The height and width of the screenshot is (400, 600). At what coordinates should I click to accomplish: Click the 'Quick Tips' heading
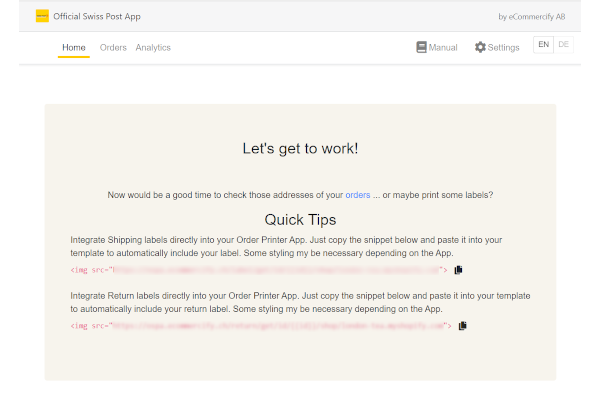300,219
